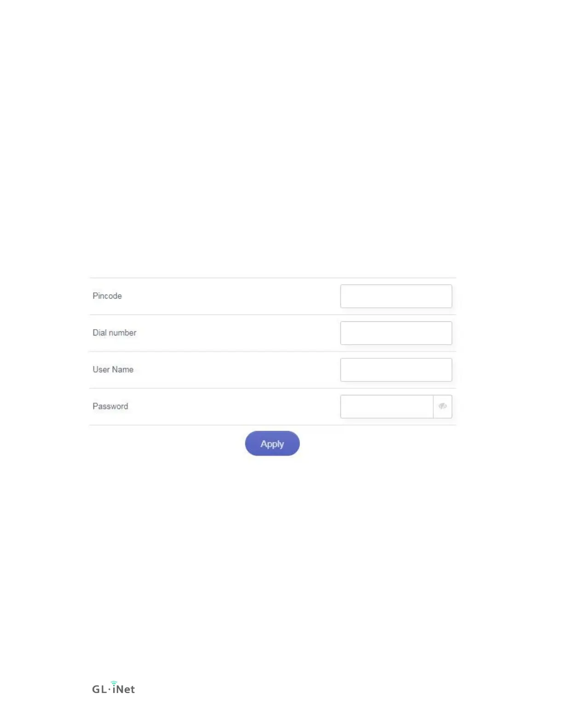Viewport: 563px width, 728px height.
Task: Activate the text box right of Dial number
Action: click(x=396, y=333)
